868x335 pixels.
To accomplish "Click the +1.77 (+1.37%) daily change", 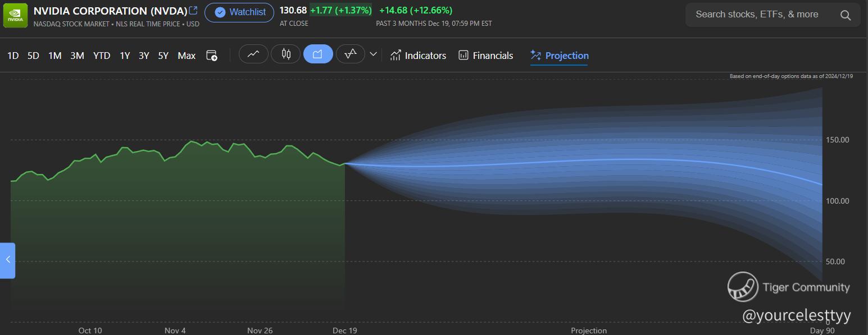I will coord(341,10).
